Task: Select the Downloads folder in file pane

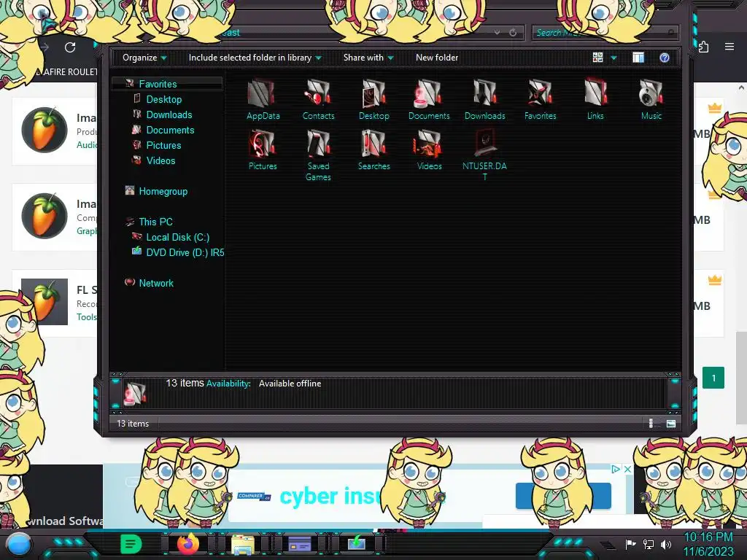Action: [x=485, y=100]
